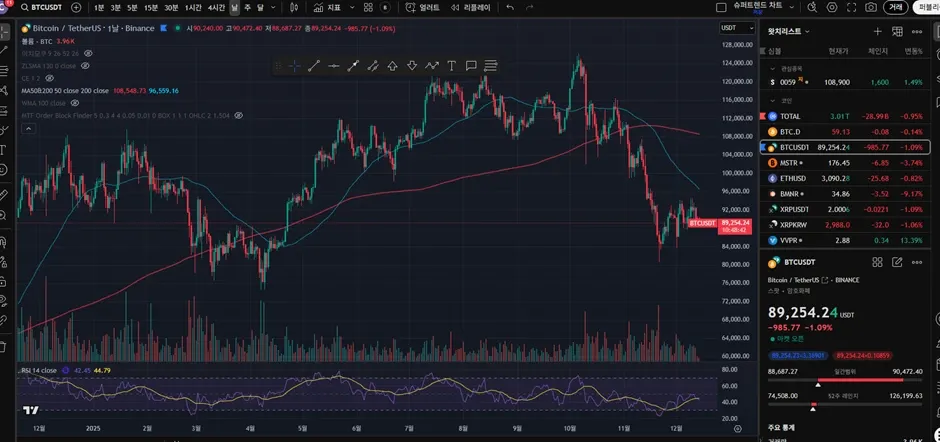This screenshot has width=940, height=442.
Task: Create an alert with the 얼러트 button
Action: pyautogui.click(x=423, y=7)
